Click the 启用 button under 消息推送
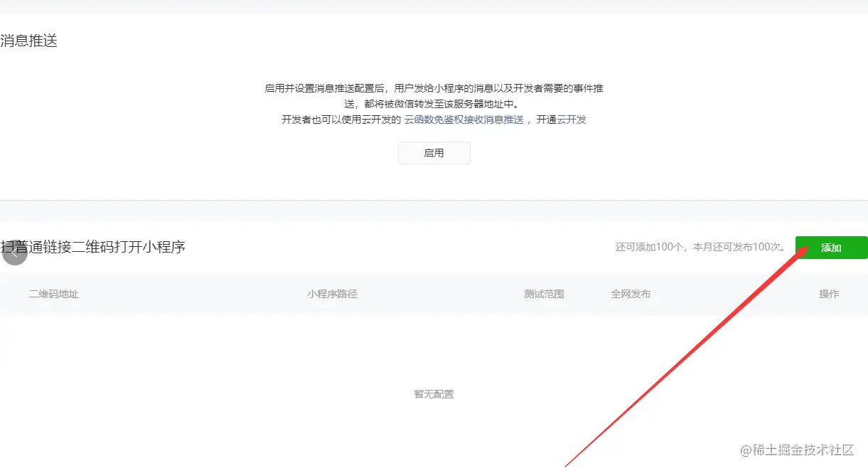Viewport: 868px width, 471px height. point(434,153)
